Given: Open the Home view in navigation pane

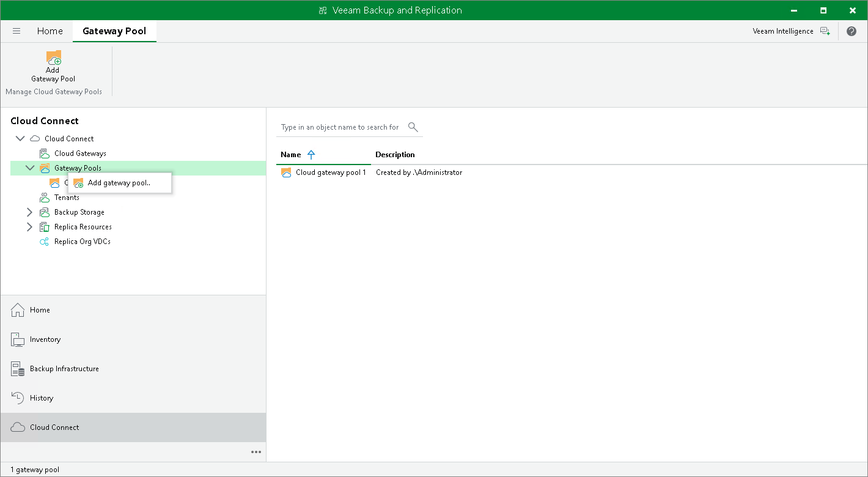Looking at the screenshot, I should (x=133, y=310).
